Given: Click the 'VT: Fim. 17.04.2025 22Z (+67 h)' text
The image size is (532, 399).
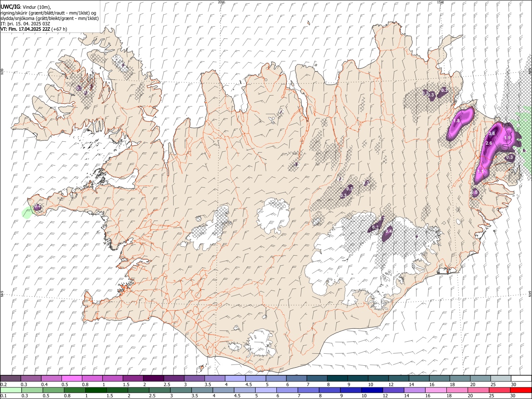Looking at the screenshot, I should [34, 29].
